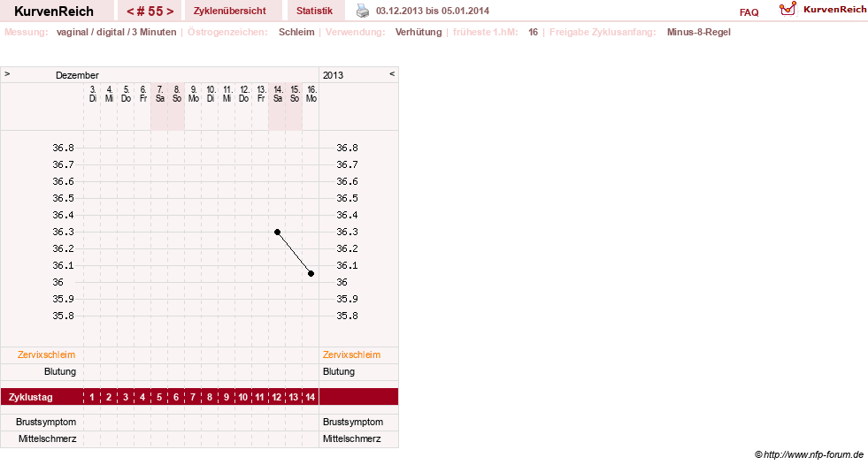The height and width of the screenshot is (465, 868).
Task: Go to next cycle via right arrow
Action: click(170, 11)
